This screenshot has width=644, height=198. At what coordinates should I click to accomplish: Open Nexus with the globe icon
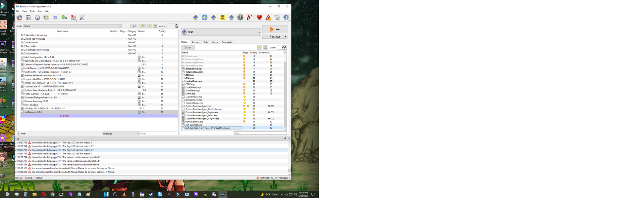click(x=37, y=17)
